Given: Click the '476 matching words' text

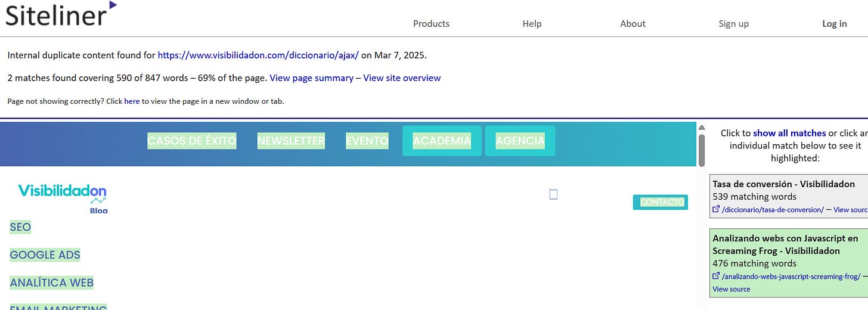Looking at the screenshot, I should (754, 263).
